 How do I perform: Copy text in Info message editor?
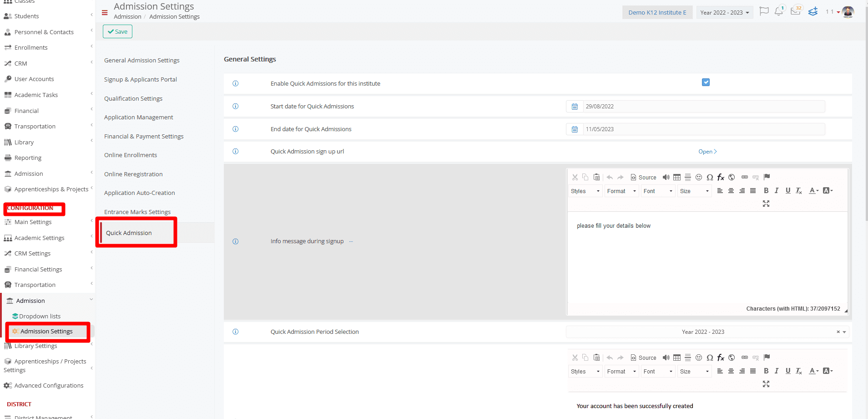click(585, 177)
